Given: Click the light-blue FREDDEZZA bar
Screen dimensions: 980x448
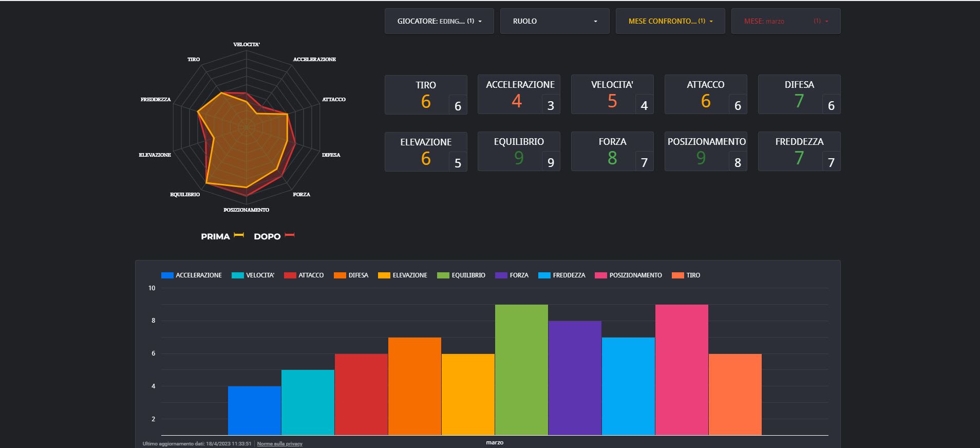Looking at the screenshot, I should pyautogui.click(x=628, y=386).
